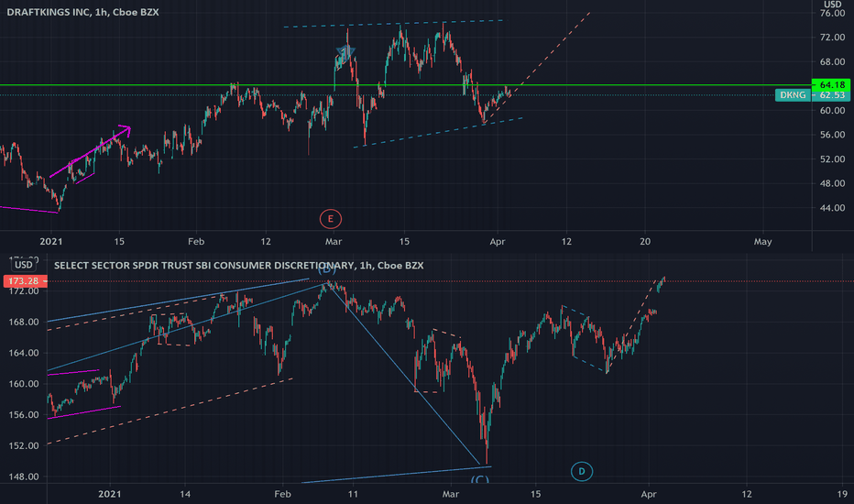Click the circled D dividend marker
Screen dimensions: 854x504
(x=582, y=471)
